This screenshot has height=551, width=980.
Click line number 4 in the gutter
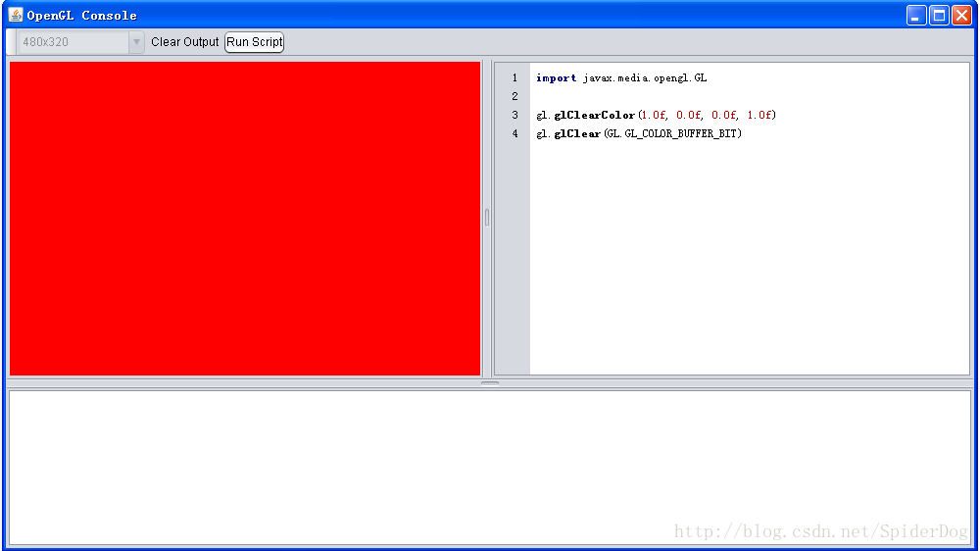(515, 134)
